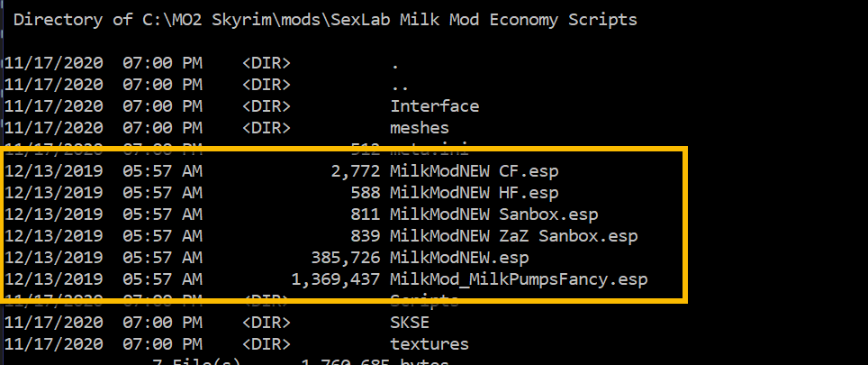The image size is (868, 365).
Task: Click the <DIR> marker in the meshes row
Action: (267, 128)
